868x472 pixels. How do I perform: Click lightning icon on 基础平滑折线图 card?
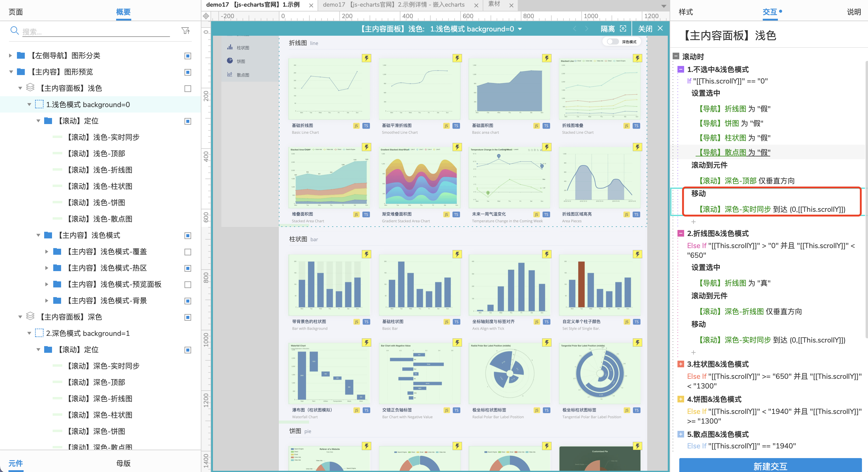pos(457,58)
